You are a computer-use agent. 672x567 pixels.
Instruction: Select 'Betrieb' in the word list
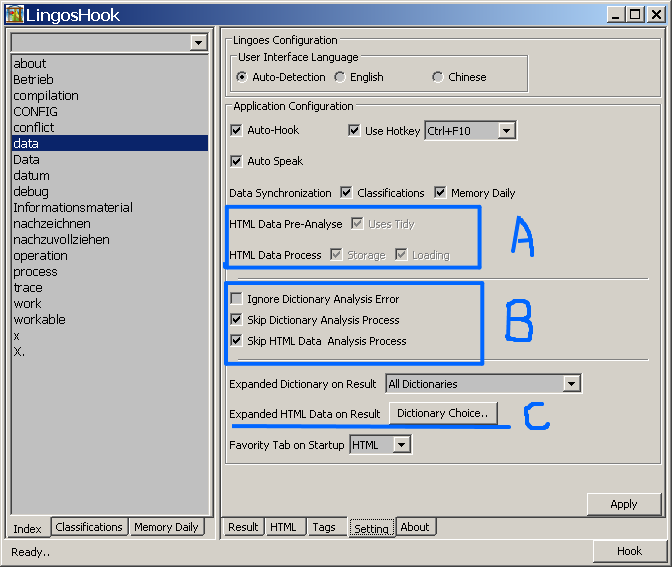(x=110, y=79)
